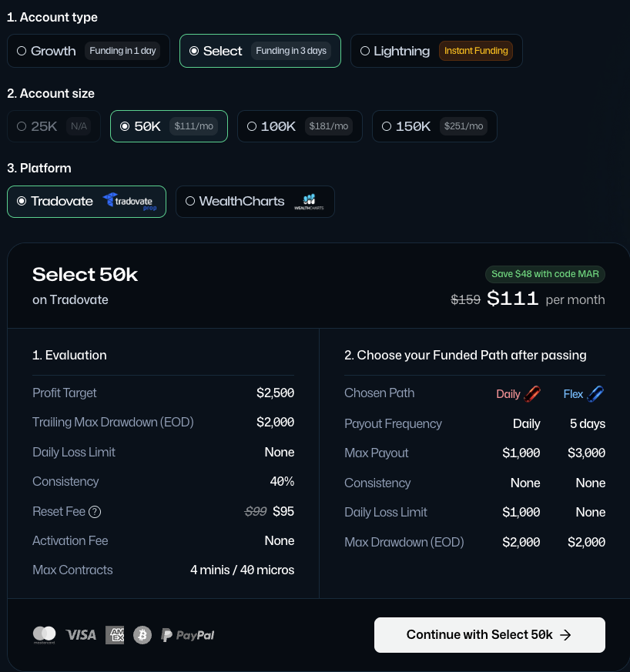
Task: Click the WealthCharts logo icon
Action: 309,202
